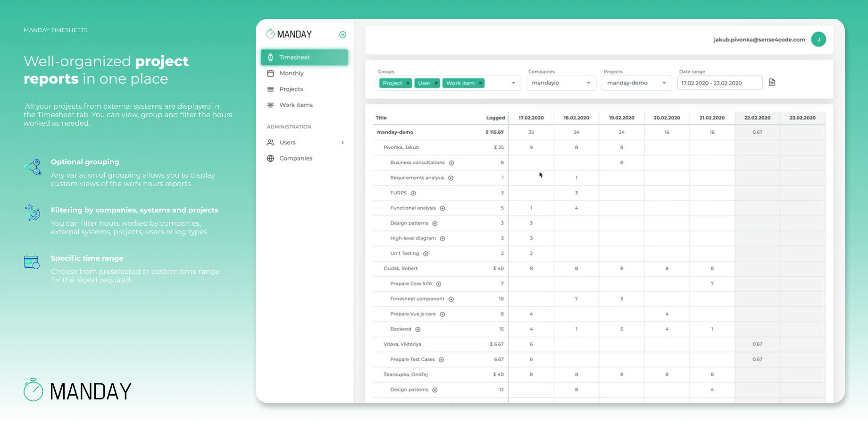Image resolution: width=868 pixels, height=425 pixels.
Task: Click the Backend work item name
Action: pyautogui.click(x=401, y=329)
